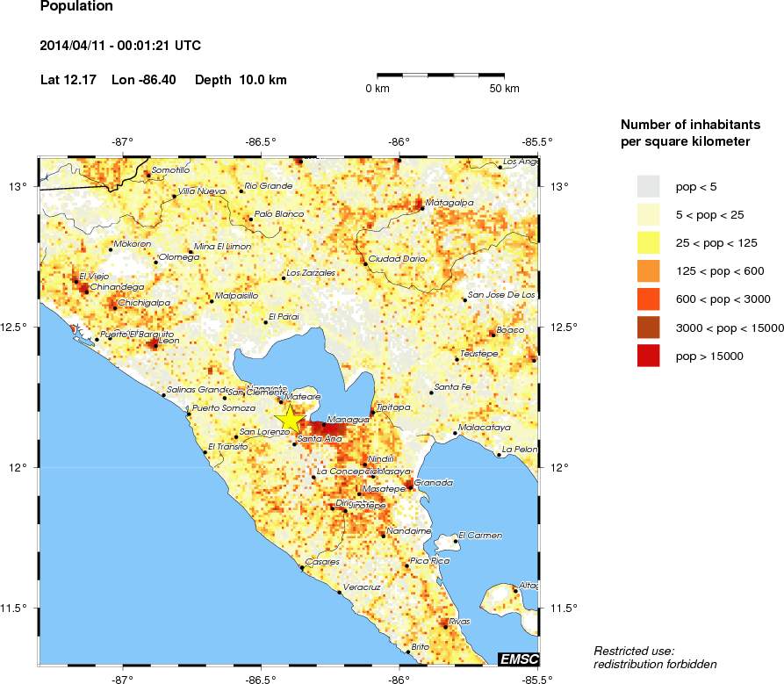Viewport: 784px width, 684px height.
Task: Click the bright yellow '25 < pop < 125' swatch
Action: pos(649,243)
